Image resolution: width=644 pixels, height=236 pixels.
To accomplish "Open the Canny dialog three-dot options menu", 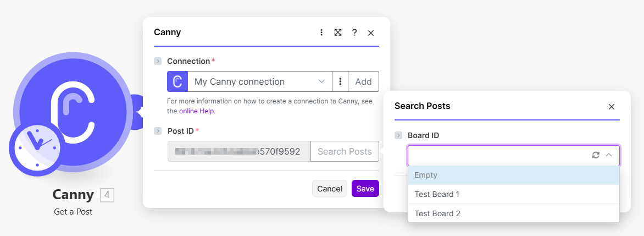I will (x=321, y=32).
